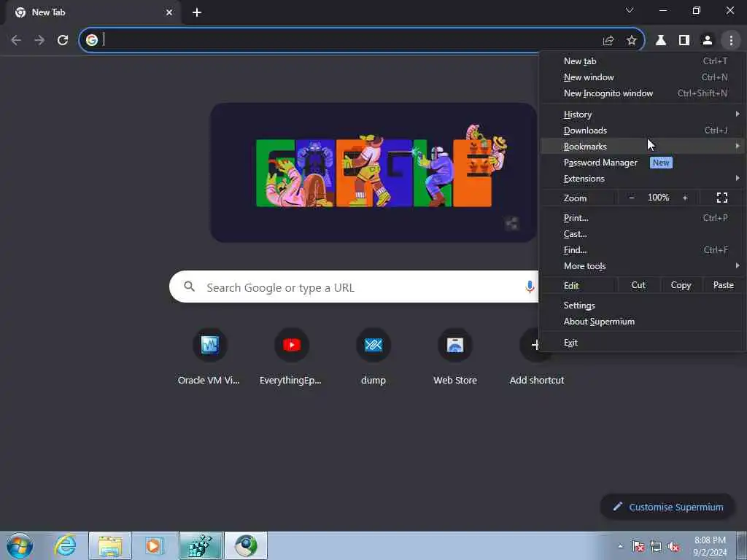747x560 pixels.
Task: Close the New Tab tab
Action: (x=169, y=12)
